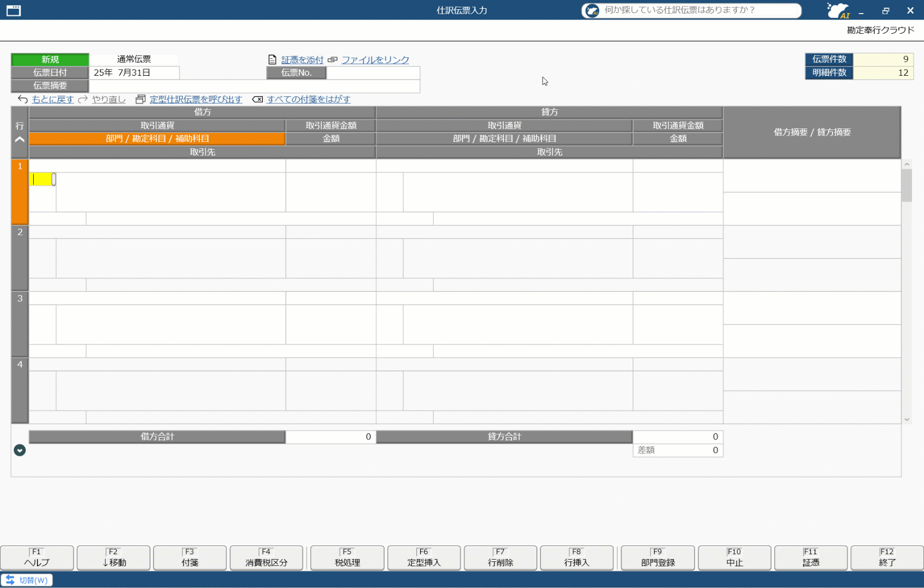Click the 伝票件数 value 9

coord(883,59)
